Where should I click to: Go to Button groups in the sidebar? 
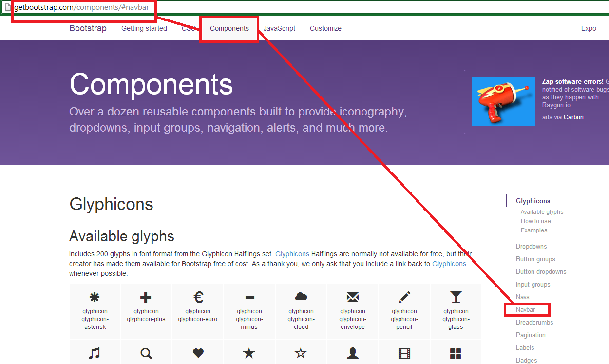point(535,259)
